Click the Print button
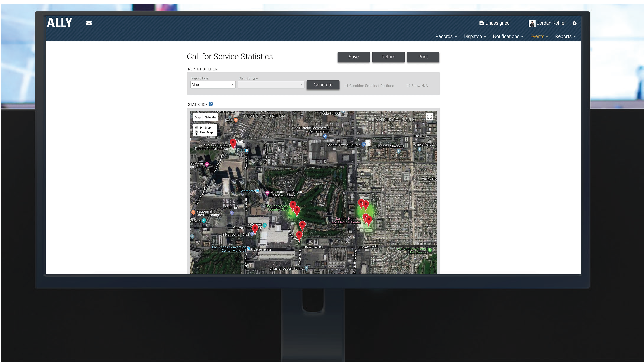The image size is (644, 362). tap(423, 57)
